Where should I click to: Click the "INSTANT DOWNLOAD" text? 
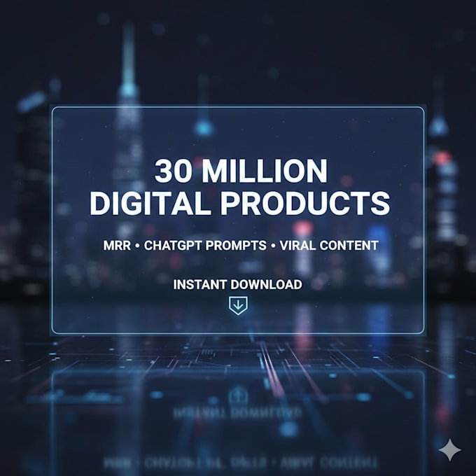pos(237,284)
